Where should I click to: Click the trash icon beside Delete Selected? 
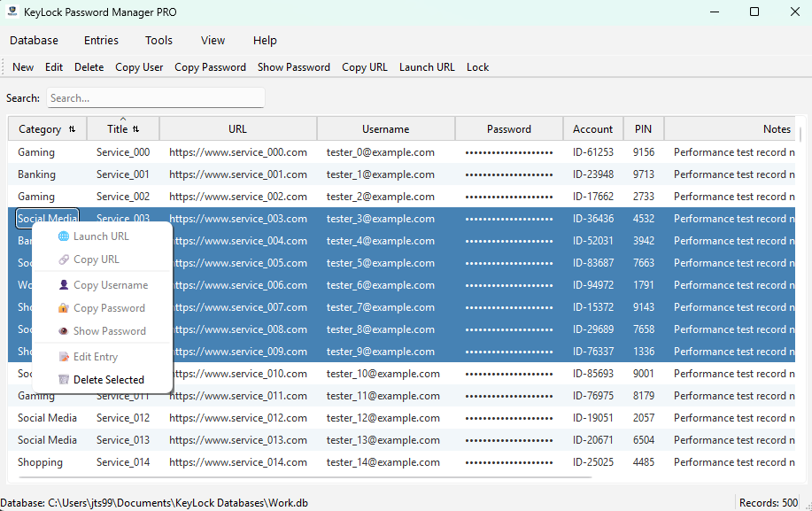click(x=64, y=380)
